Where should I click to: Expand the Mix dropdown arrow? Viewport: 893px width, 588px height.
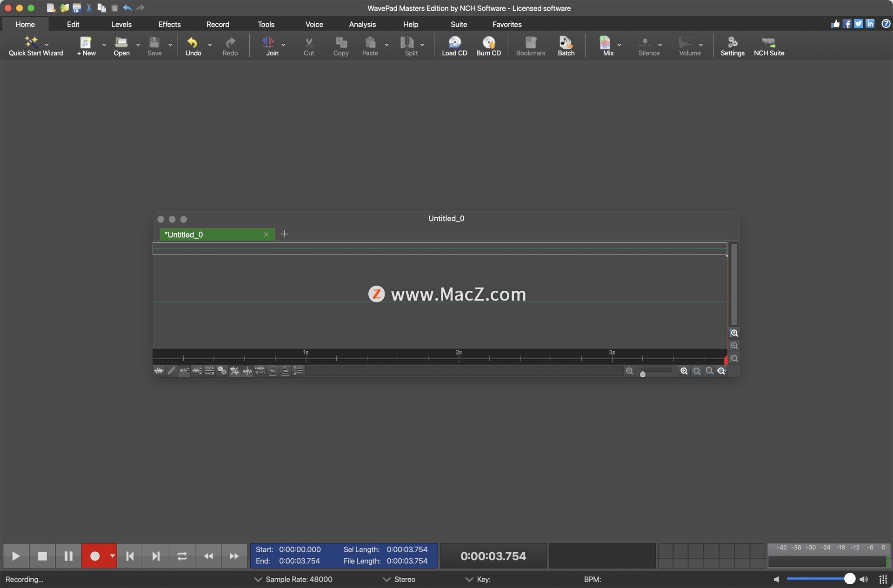pyautogui.click(x=619, y=45)
